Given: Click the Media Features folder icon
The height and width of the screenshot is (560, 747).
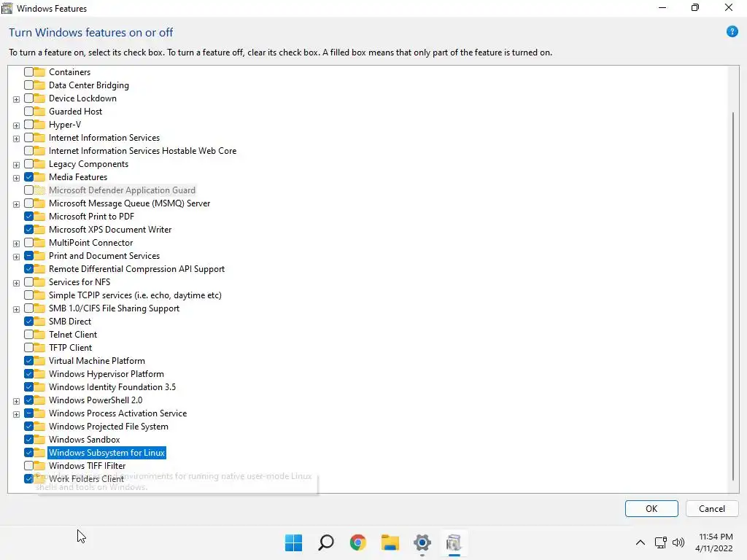Looking at the screenshot, I should [39, 176].
